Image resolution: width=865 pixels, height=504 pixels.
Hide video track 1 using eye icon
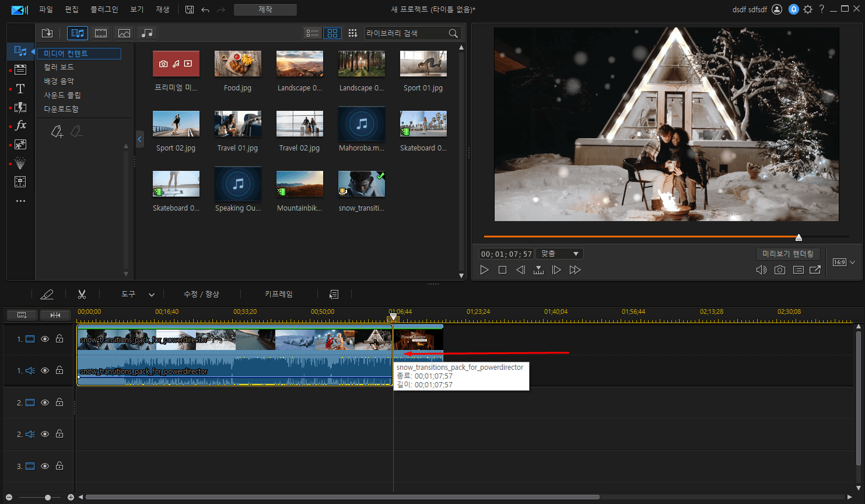(45, 339)
